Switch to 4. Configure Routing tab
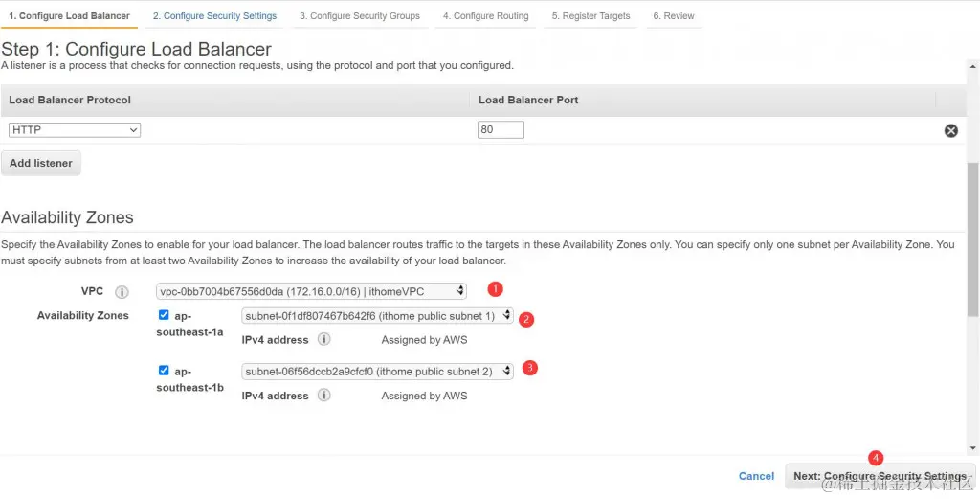Viewport: 980px width, 499px height. click(x=485, y=15)
